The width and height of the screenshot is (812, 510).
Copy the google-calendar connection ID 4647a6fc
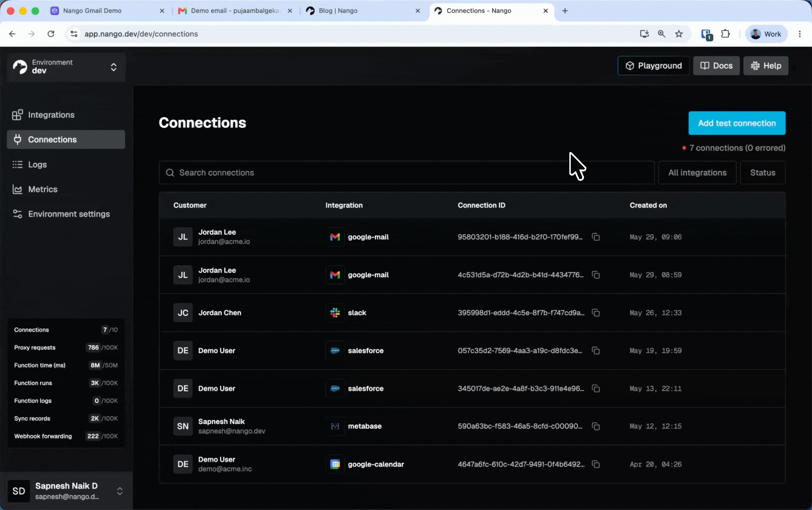pos(596,464)
